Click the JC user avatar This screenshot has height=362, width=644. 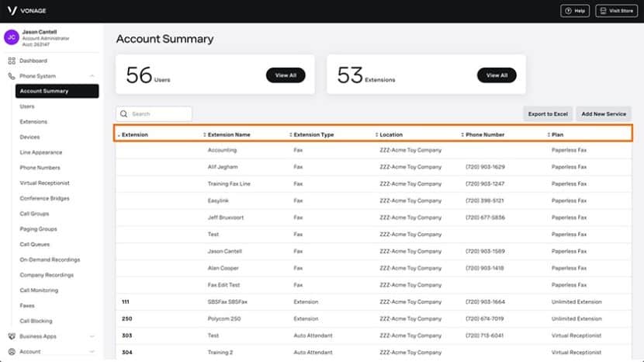pos(12,37)
